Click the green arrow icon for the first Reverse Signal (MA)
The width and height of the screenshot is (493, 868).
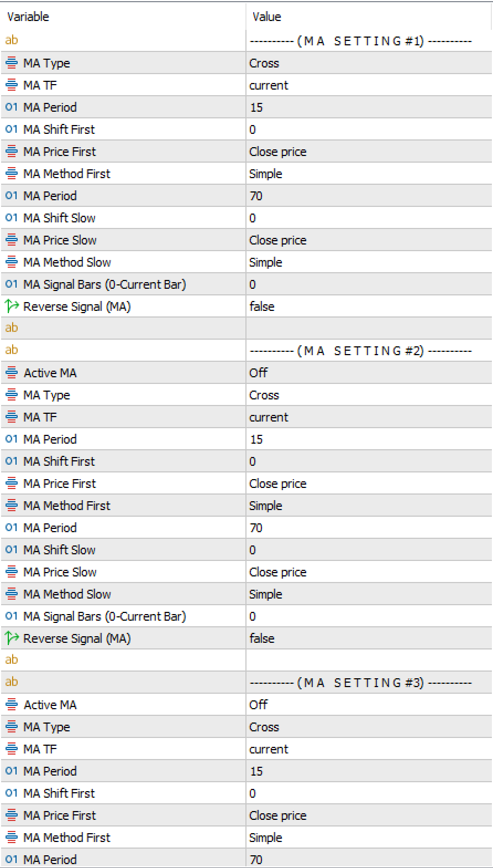(x=12, y=306)
